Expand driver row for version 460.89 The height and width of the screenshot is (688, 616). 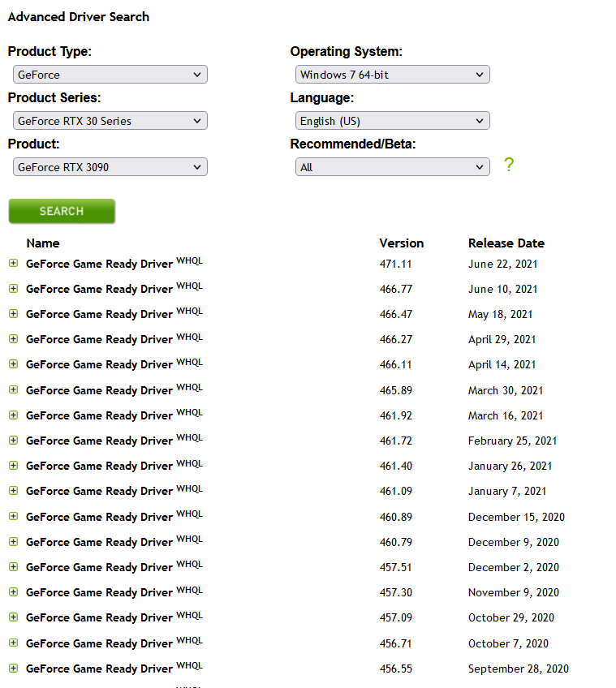point(14,516)
